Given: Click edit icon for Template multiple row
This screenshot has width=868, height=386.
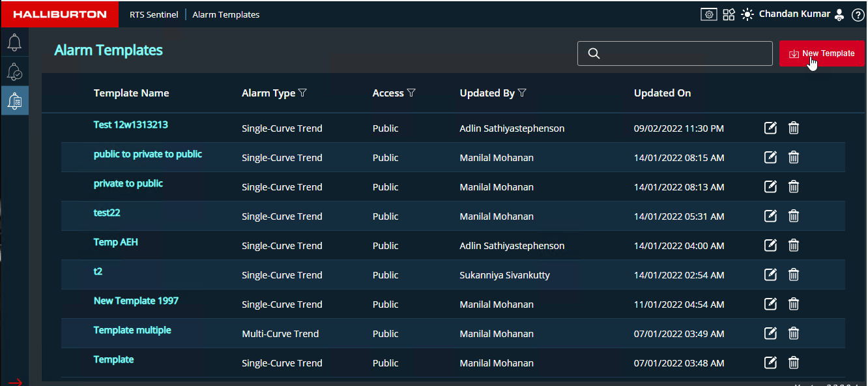Looking at the screenshot, I should 770,333.
